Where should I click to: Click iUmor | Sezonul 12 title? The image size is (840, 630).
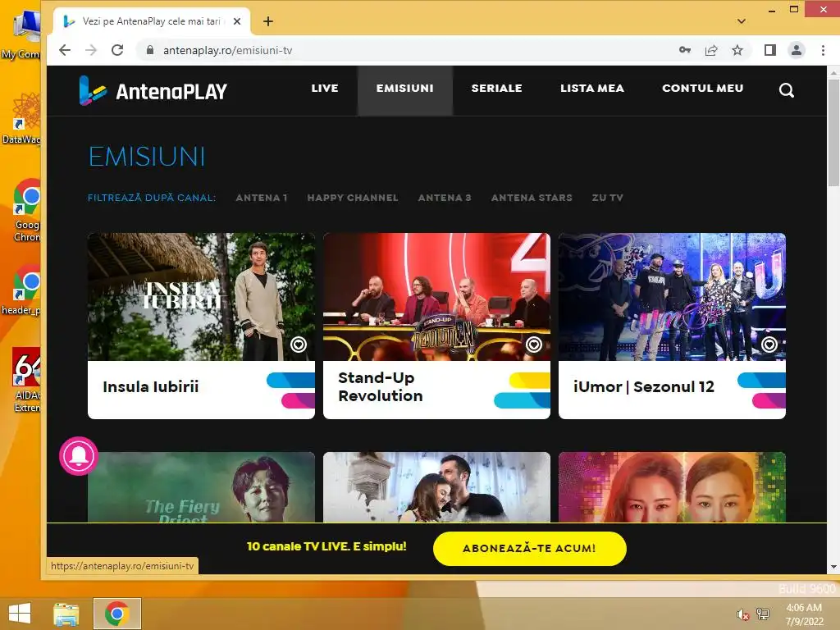(x=643, y=387)
